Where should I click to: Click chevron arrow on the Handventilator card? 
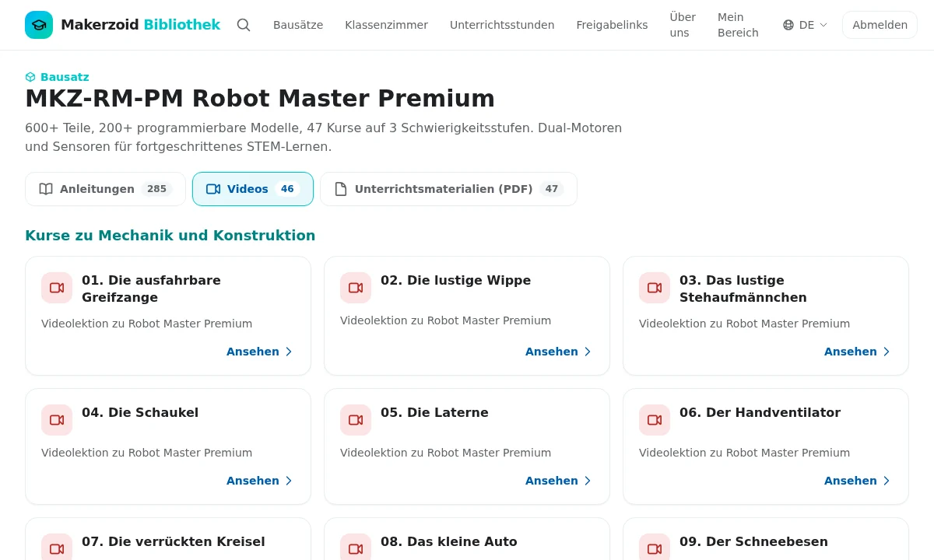click(x=887, y=481)
